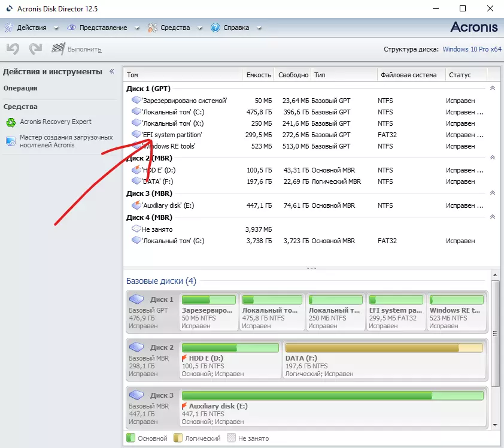The height and width of the screenshot is (448, 504).
Task: Select the Зарезервировано partition block on Диск 1
Action: click(x=209, y=312)
